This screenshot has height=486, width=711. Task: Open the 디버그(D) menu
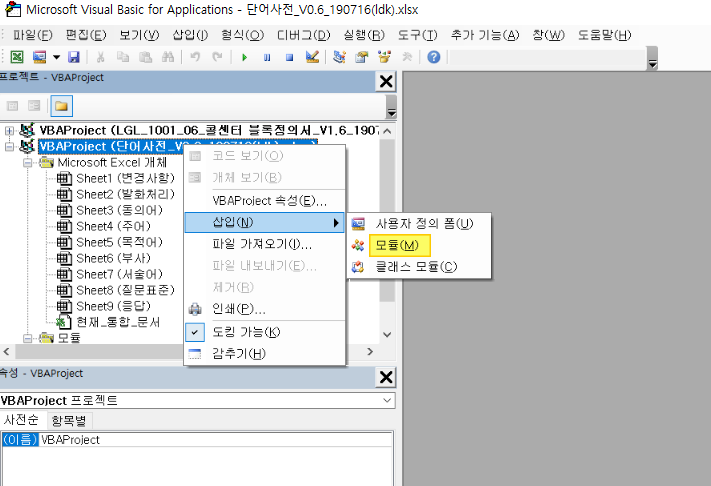[x=304, y=35]
